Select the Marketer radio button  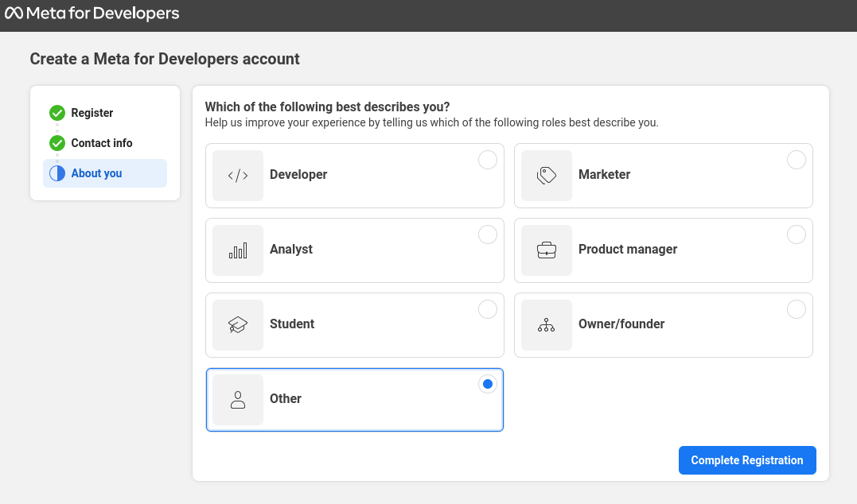(797, 161)
